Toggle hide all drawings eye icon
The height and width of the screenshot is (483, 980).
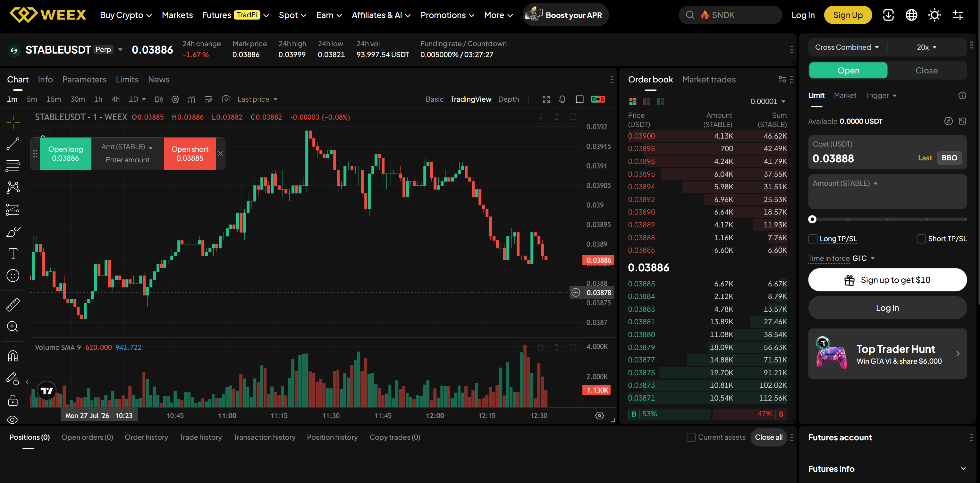pyautogui.click(x=13, y=419)
